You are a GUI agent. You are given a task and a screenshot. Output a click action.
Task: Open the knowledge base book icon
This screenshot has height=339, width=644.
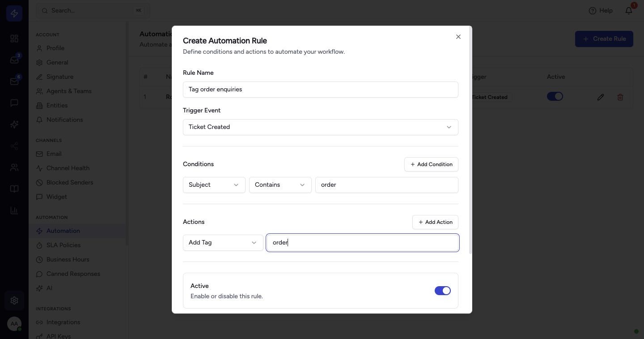point(14,189)
